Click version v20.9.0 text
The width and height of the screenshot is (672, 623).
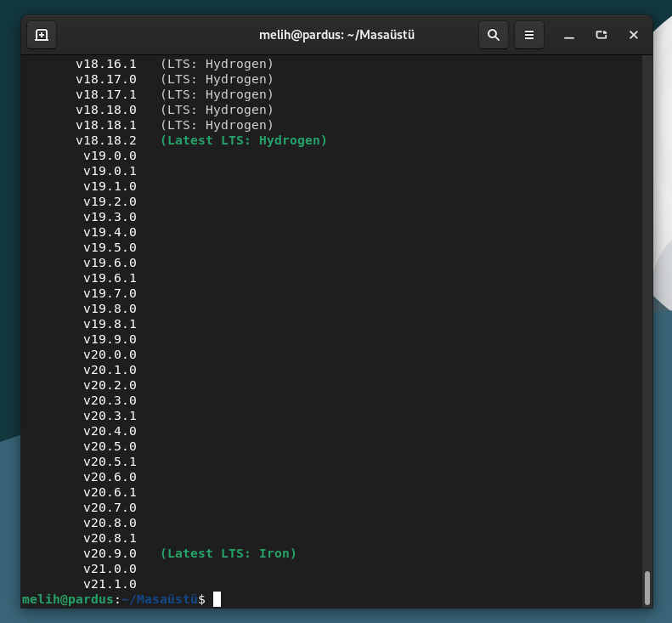click(x=110, y=553)
